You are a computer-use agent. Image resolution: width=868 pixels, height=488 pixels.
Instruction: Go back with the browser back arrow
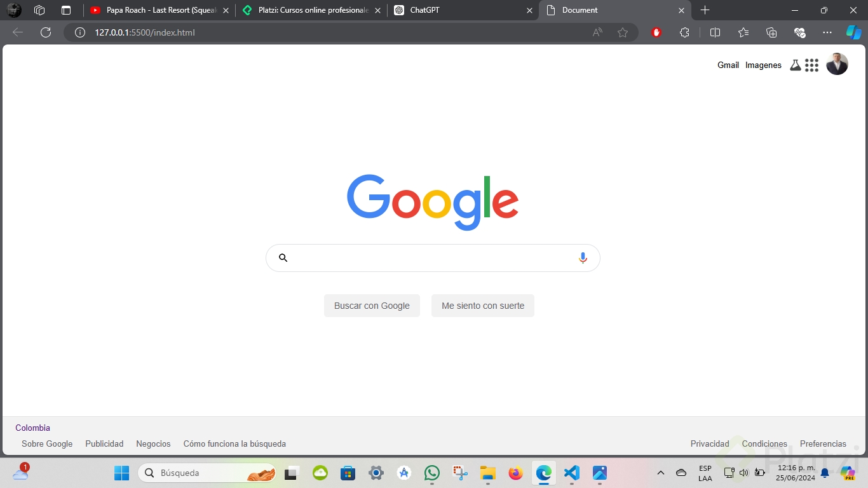pos(18,32)
